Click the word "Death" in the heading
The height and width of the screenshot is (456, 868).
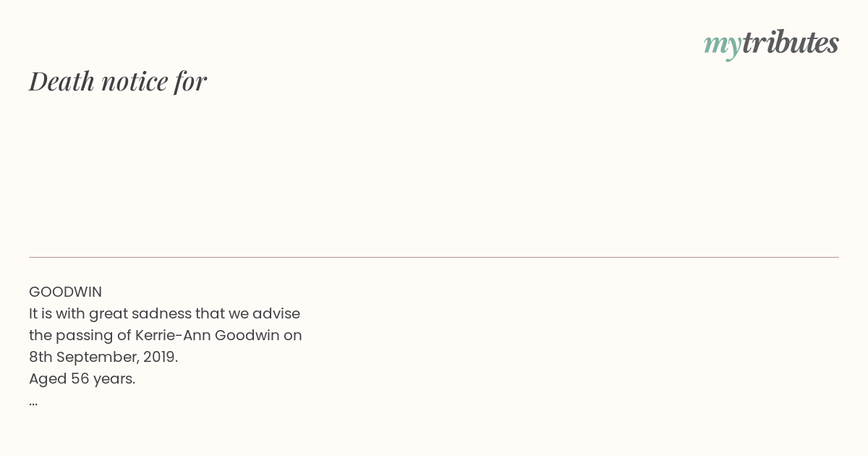[61, 81]
